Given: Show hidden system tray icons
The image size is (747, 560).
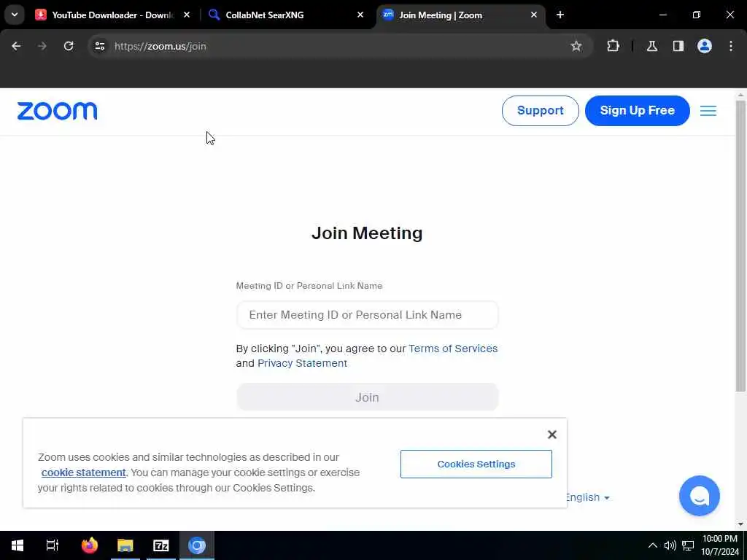Looking at the screenshot, I should [x=653, y=545].
